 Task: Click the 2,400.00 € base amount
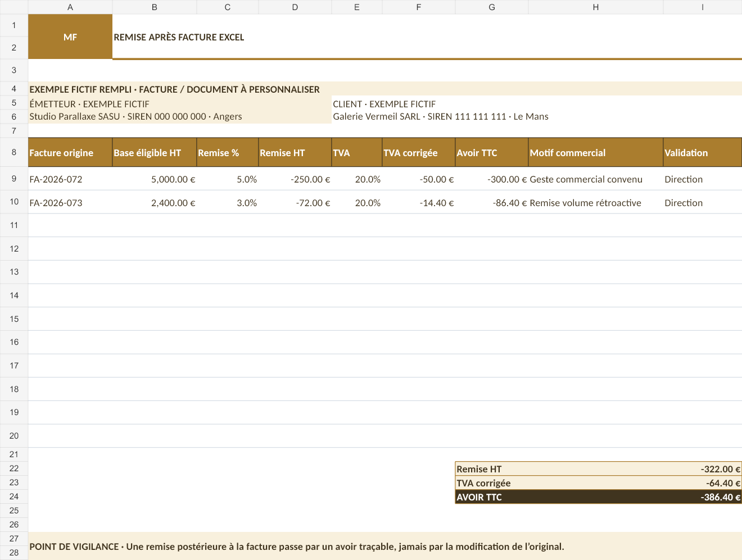155,202
